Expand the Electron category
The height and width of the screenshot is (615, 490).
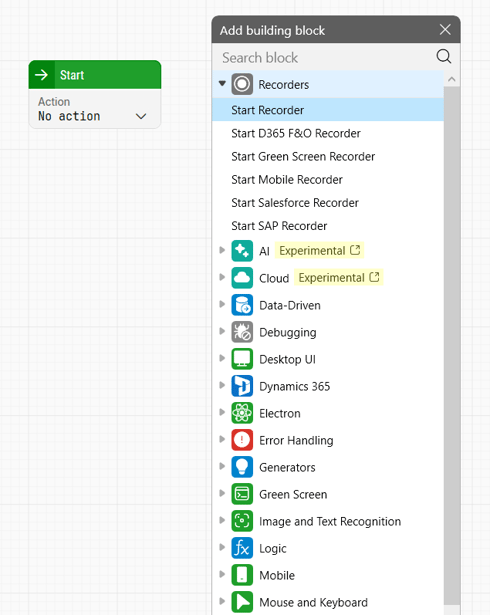222,412
